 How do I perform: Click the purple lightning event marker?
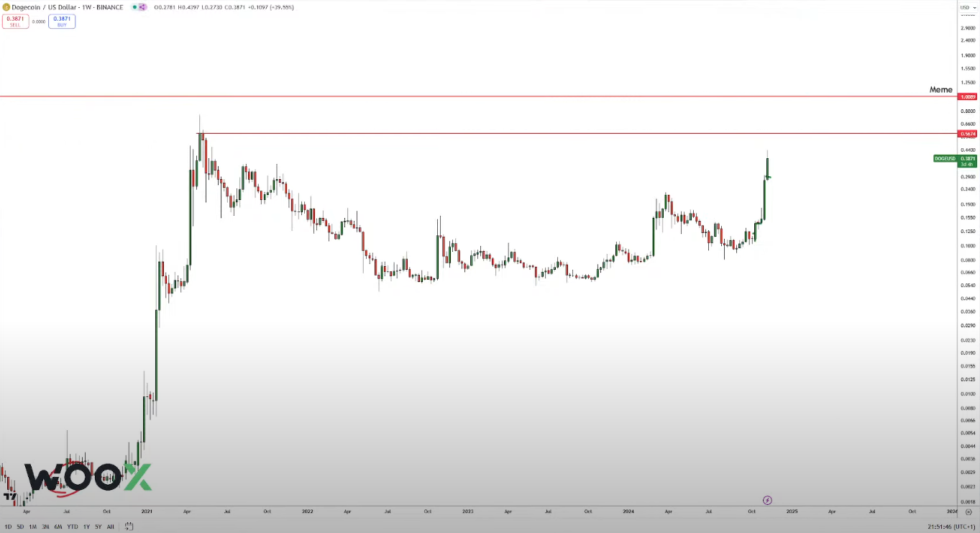coord(767,500)
